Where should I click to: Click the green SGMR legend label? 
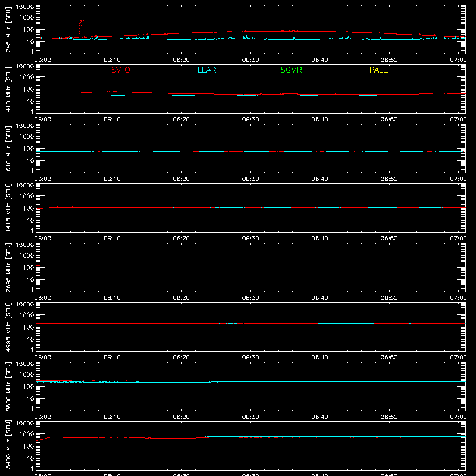coord(291,70)
